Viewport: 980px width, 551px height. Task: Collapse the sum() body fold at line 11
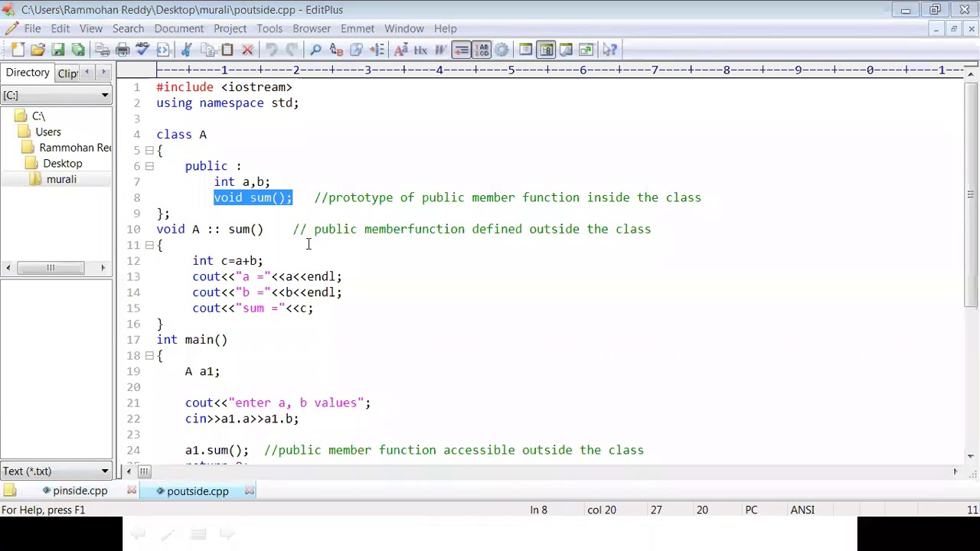tap(149, 245)
